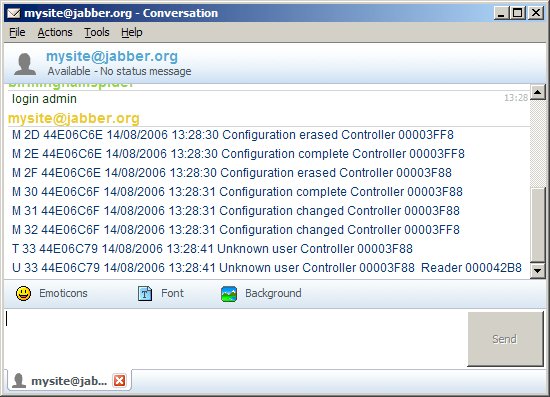Image resolution: width=550 pixels, height=397 pixels.
Task: Select log line 'M 31' Configuration changed
Action: pyautogui.click(x=236, y=210)
